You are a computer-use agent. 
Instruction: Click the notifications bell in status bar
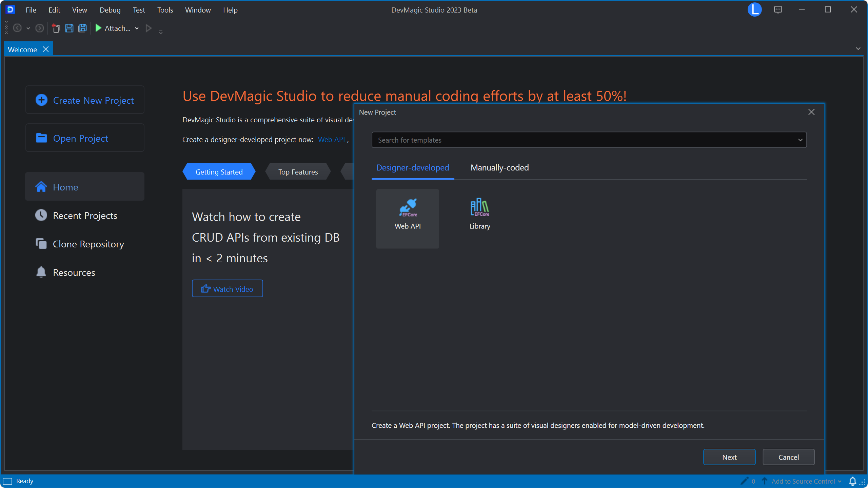[x=852, y=481]
